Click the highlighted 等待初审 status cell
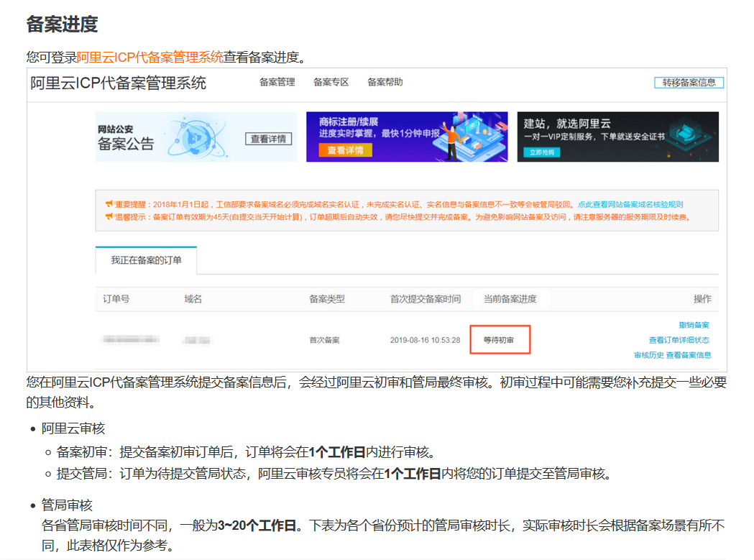Viewport: 754px width, 560px height. (500, 340)
